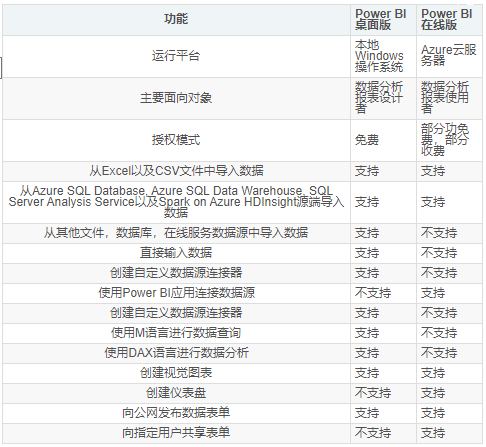
Task: Select the 使用M语言进行数据查询 row label
Action: tap(176, 333)
